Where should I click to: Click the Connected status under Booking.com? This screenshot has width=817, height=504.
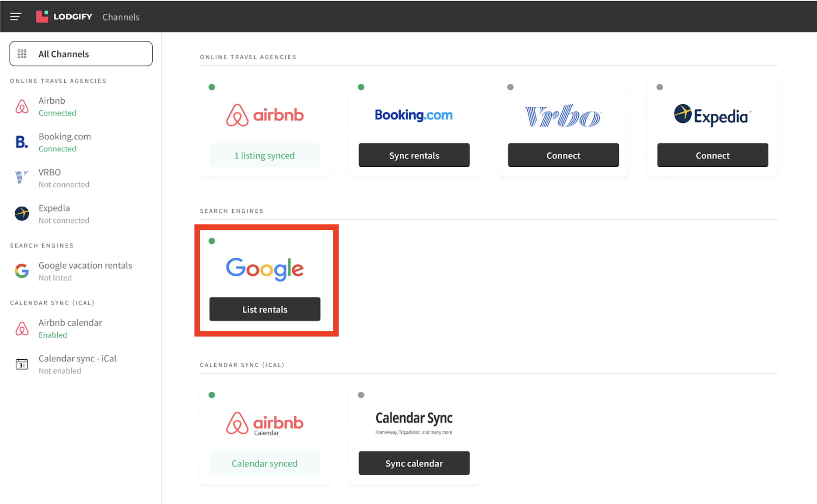(57, 149)
